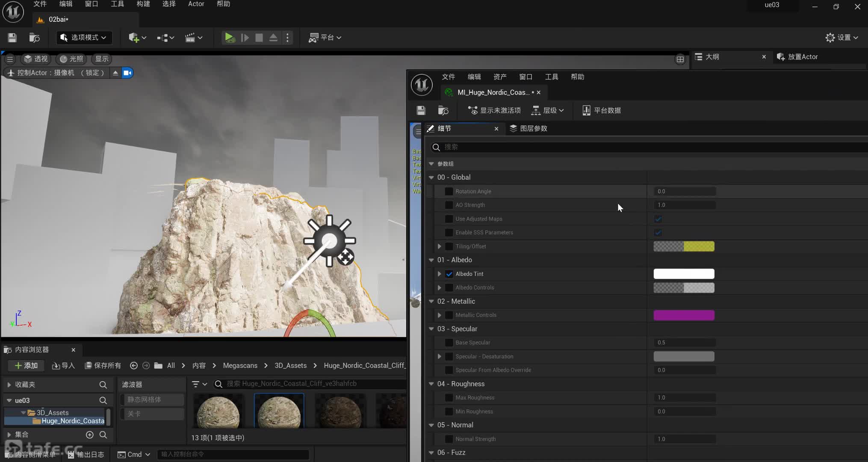Click the 输出日志 output log button
Screen dimensions: 868x462
(x=86, y=454)
